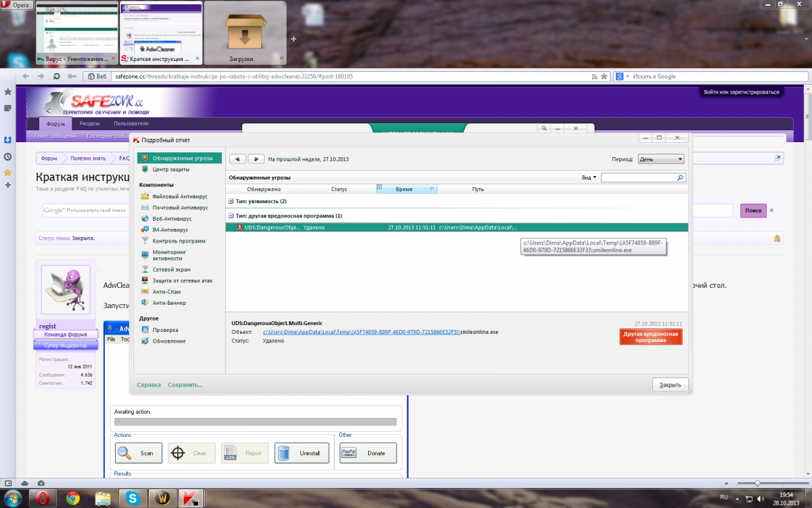Image resolution: width=812 pixels, height=508 pixels.
Task: Go to next report period arrow
Action: pyautogui.click(x=256, y=159)
